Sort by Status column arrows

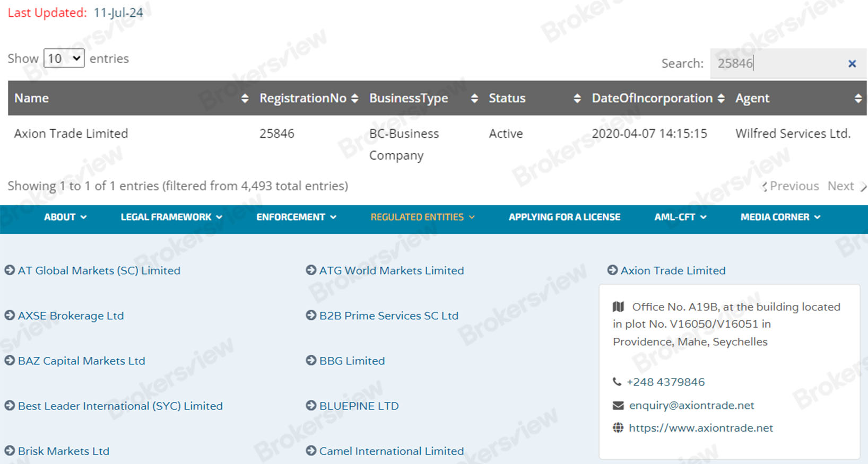577,98
